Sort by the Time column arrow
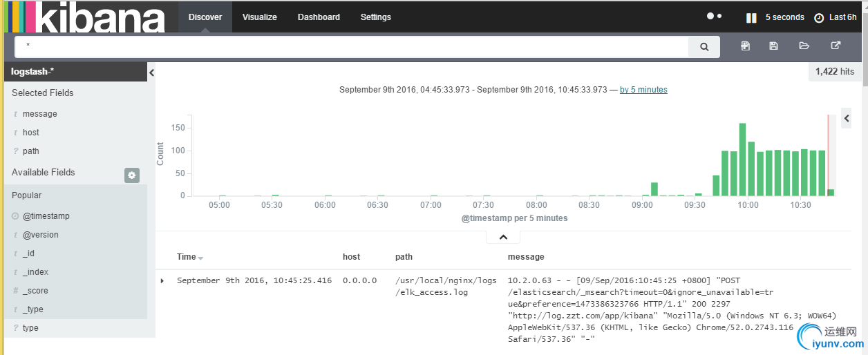The width and height of the screenshot is (868, 355). [200, 258]
